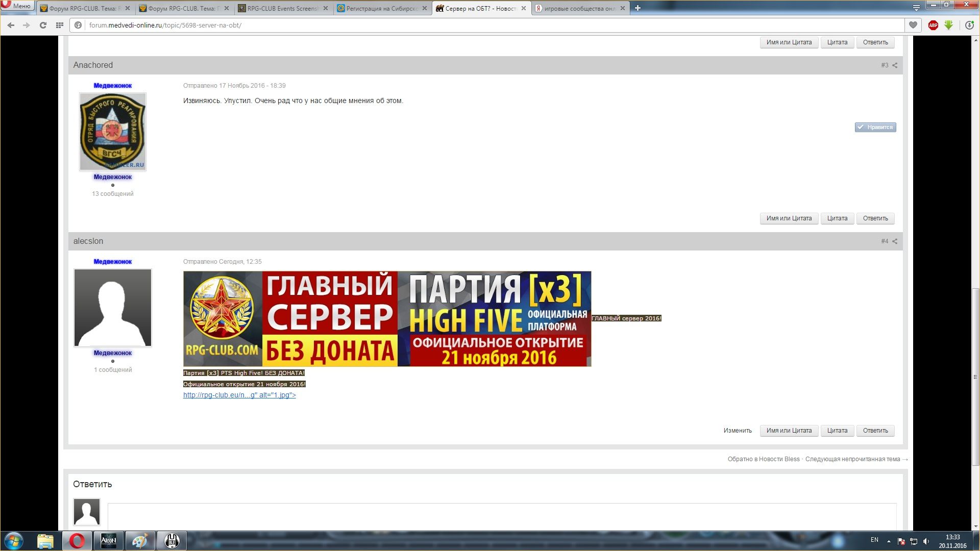Screen dimensions: 980x551
Task: Switch to Регистрация на Сибирской tab
Action: point(381,8)
